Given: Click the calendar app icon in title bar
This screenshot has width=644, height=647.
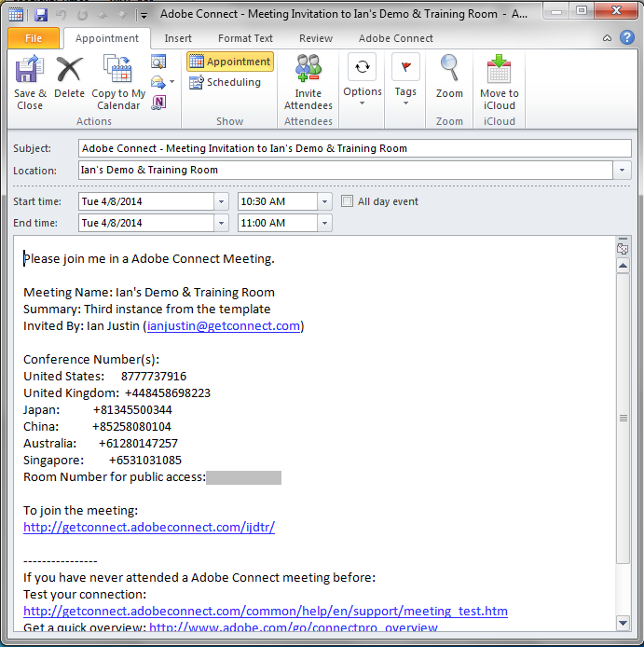Looking at the screenshot, I should 16,14.
